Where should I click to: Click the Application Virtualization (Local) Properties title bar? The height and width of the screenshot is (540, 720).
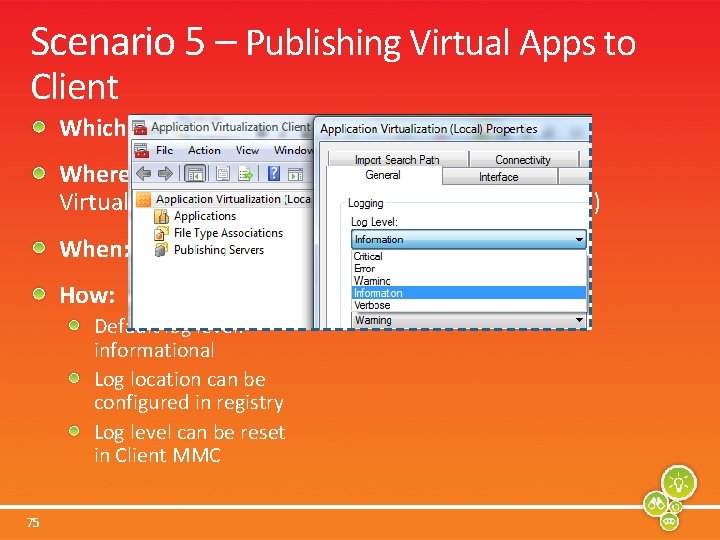pyautogui.click(x=453, y=129)
